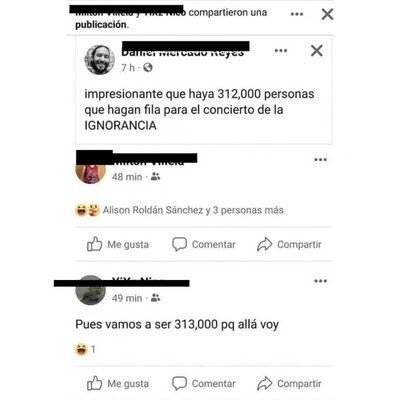Click the friends audience icon beside 48 min
Screen dimensions: 400x400
[x=155, y=176]
